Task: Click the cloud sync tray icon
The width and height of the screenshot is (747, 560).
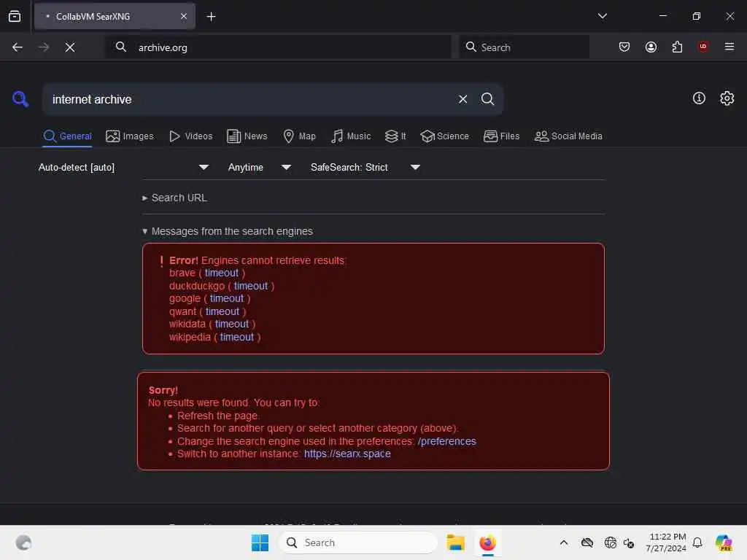Action: click(x=587, y=542)
